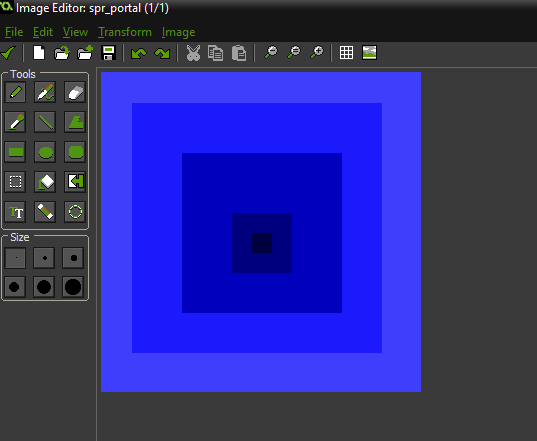This screenshot has width=537, height=441.
Task: Select the Eraser tool
Action: coord(75,92)
